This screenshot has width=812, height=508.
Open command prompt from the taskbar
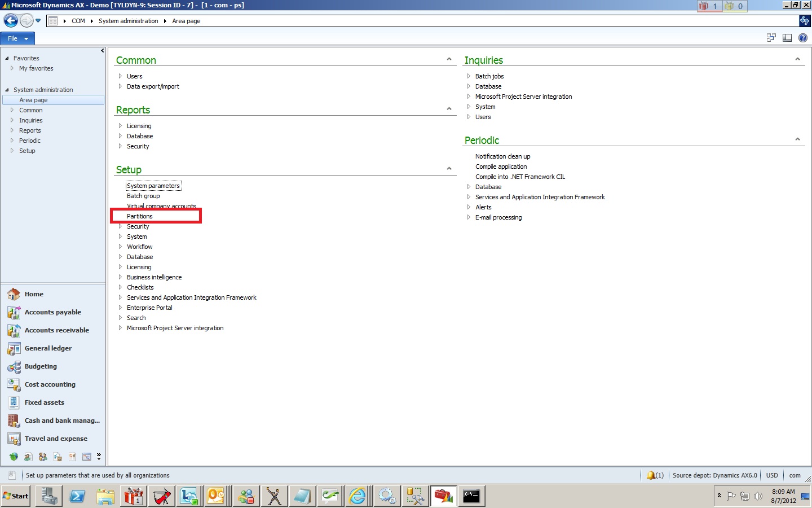(x=471, y=496)
